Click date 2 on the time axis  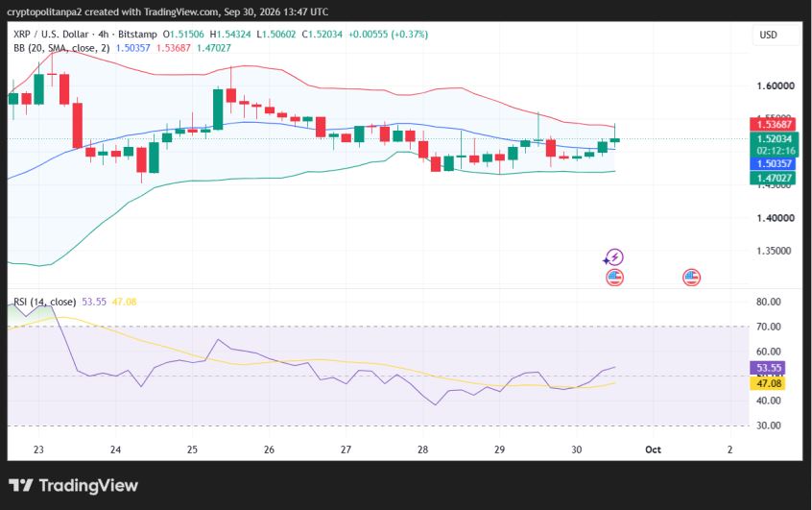(x=729, y=449)
